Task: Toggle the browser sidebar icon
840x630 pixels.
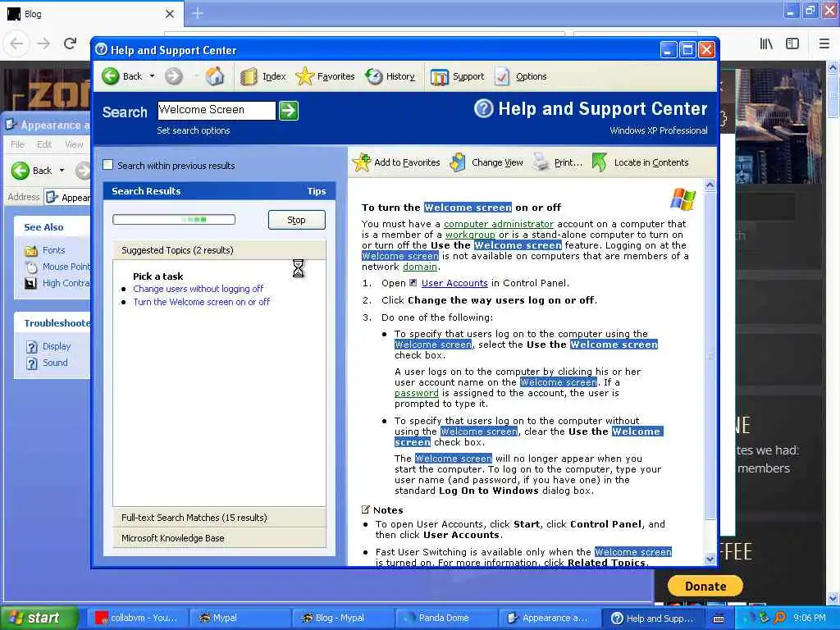Action: 792,43
